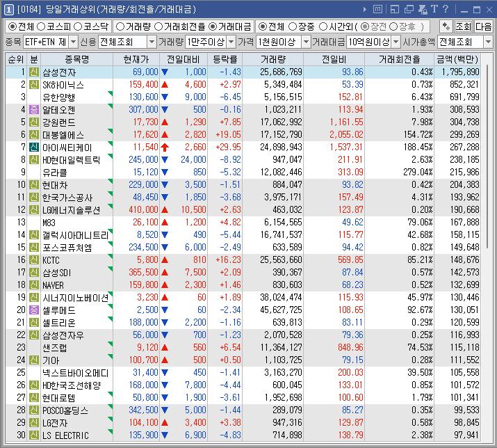This screenshot has height=448, width=497.
Task: Open the 거래대금 10억원이상 dropdown
Action: pos(396,42)
